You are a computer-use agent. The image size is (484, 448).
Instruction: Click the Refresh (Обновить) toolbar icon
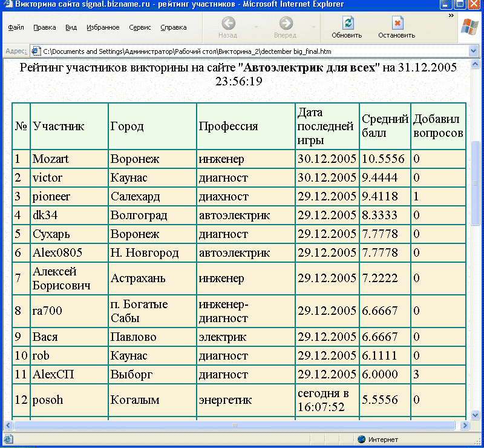(x=348, y=23)
